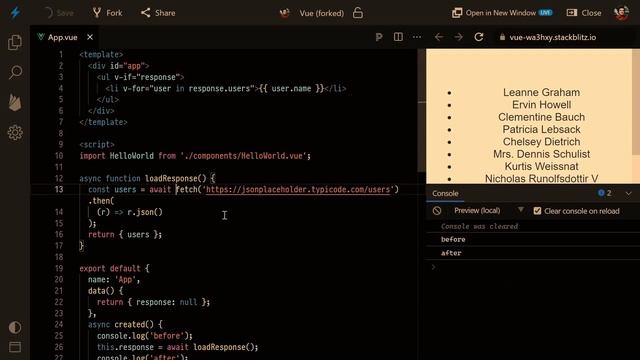
Task: Open preview in New Window
Action: (x=502, y=13)
